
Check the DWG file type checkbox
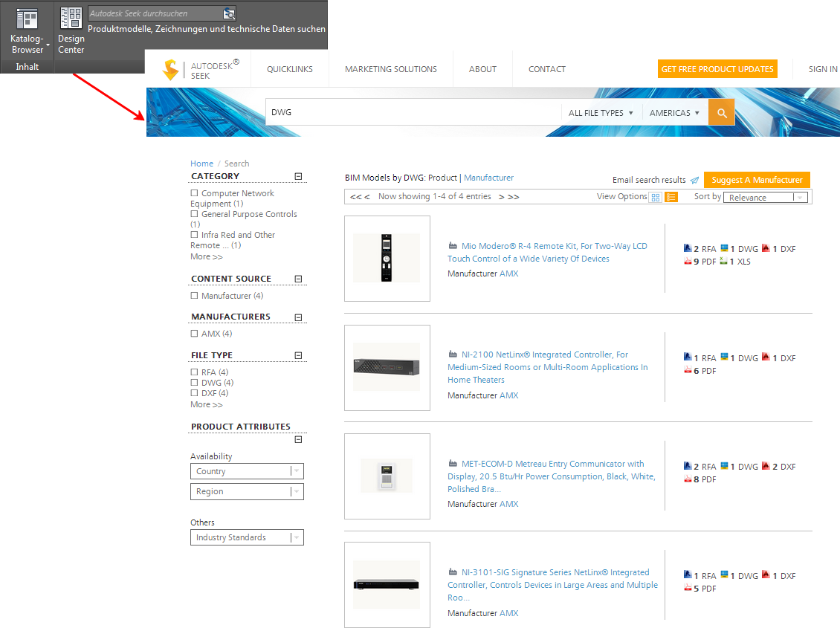[x=195, y=382]
